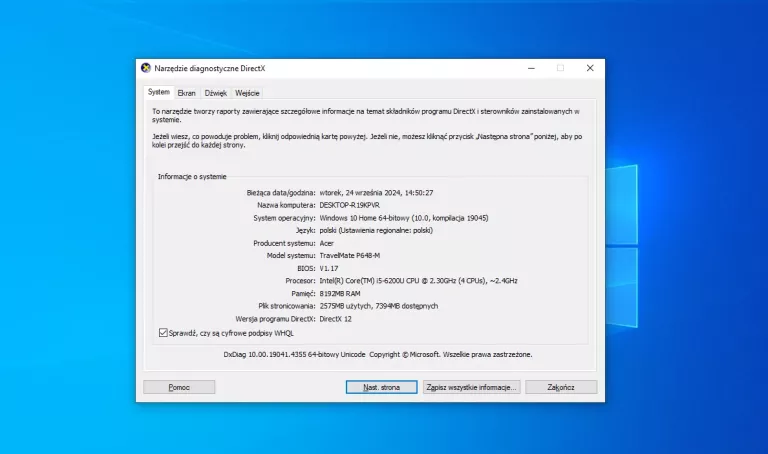Click the System operacyjny: label

[284, 218]
